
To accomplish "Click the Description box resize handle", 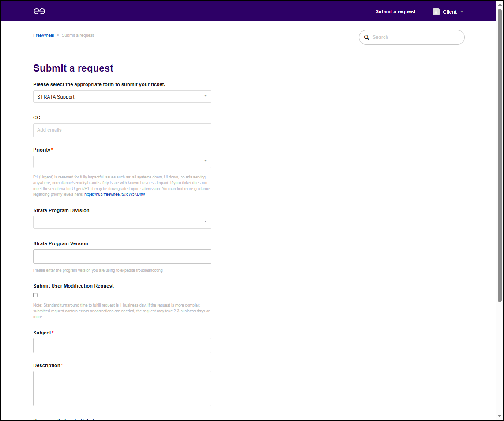I will [209, 404].
